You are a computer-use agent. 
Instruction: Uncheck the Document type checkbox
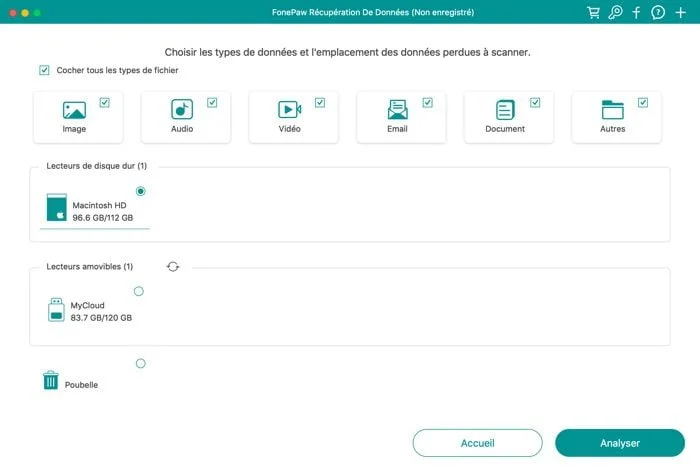click(x=535, y=103)
